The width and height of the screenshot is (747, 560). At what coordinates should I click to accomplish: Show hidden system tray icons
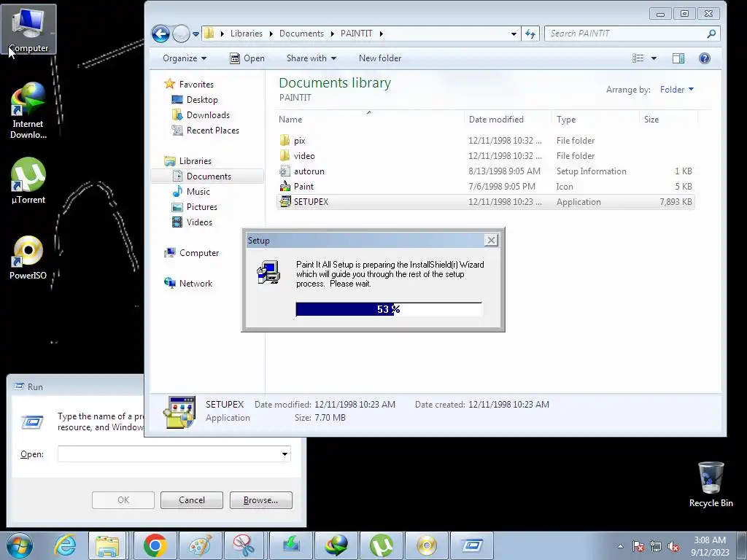[x=620, y=546]
